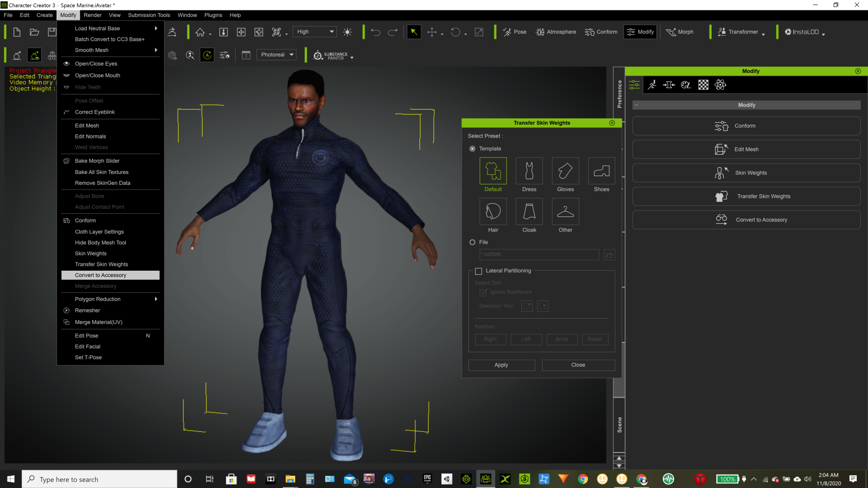The width and height of the screenshot is (868, 488).
Task: Activate the Select arrow tool
Action: point(414,32)
